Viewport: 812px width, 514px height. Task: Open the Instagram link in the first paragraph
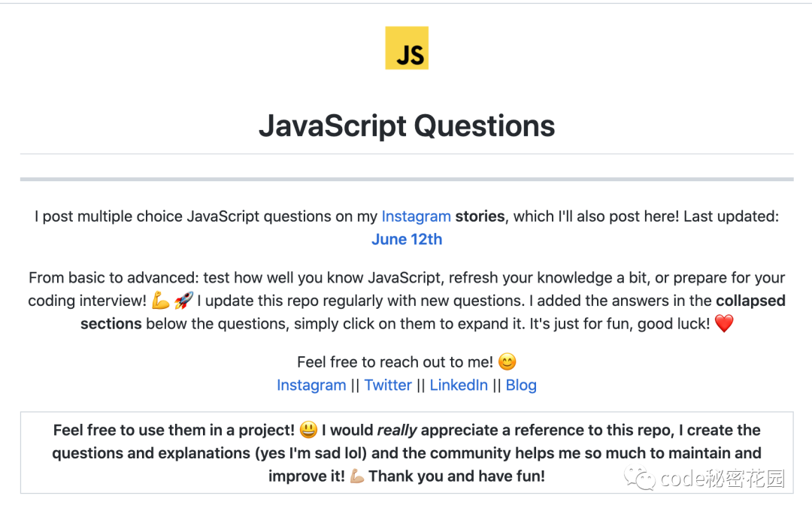click(416, 216)
